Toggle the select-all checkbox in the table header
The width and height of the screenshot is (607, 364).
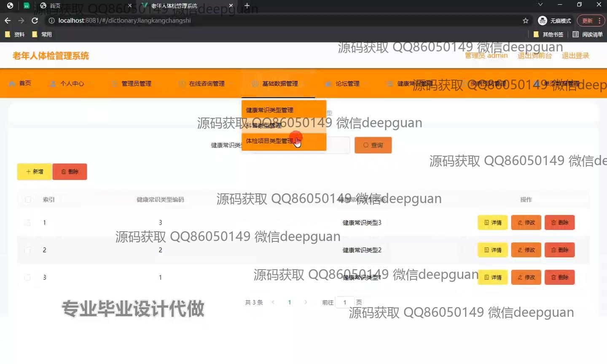point(28,200)
